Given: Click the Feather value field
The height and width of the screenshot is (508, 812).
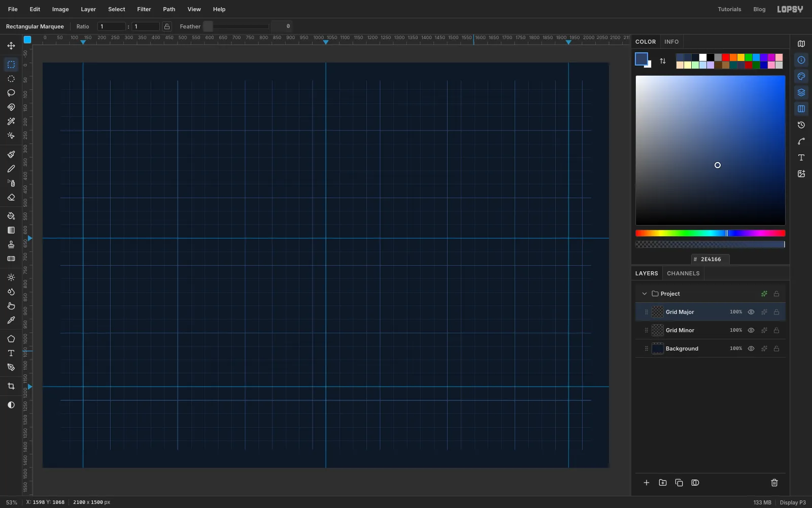Looking at the screenshot, I should (x=282, y=26).
